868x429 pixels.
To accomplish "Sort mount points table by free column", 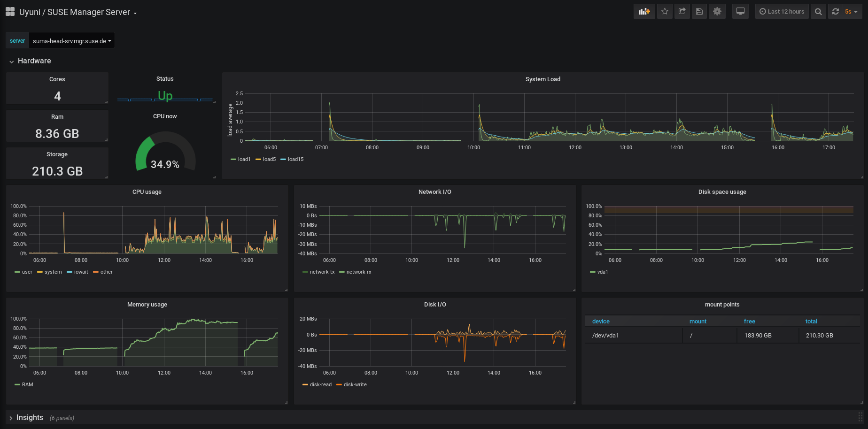I will point(750,322).
